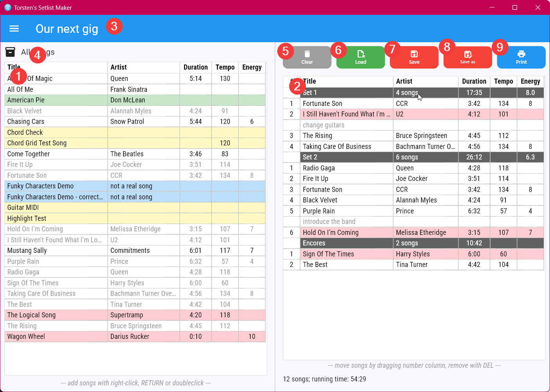This screenshot has height=392, width=550.
Task: Click the Duration column header in the setlist
Action: coord(474,81)
